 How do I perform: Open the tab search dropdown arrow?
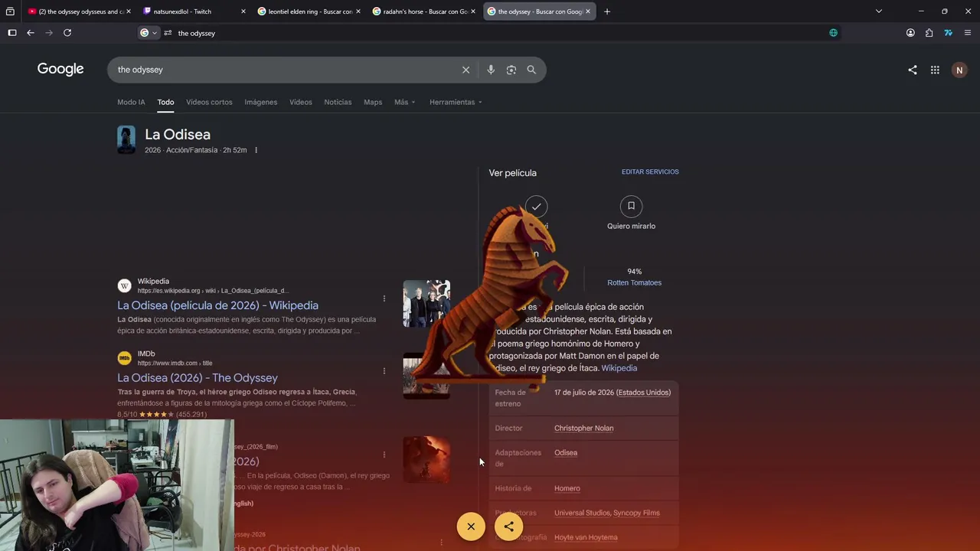879,11
